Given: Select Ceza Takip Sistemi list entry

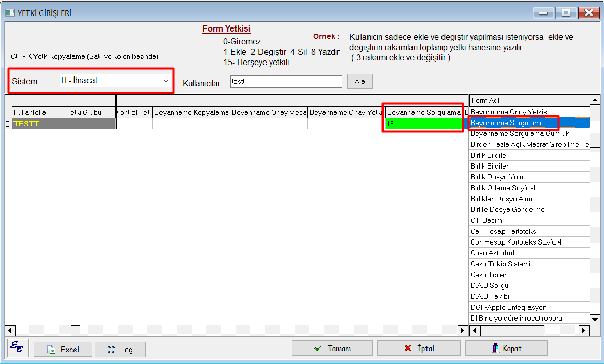Looking at the screenshot, I should pyautogui.click(x=500, y=264).
